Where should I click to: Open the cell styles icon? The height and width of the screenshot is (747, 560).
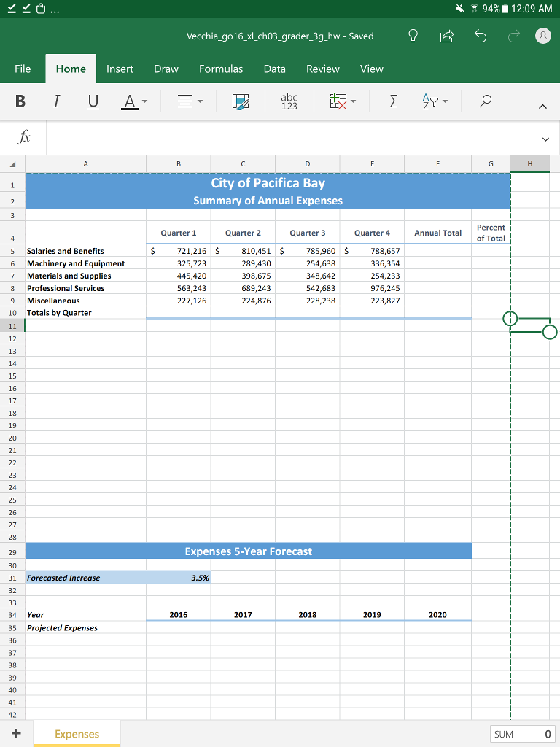click(241, 104)
